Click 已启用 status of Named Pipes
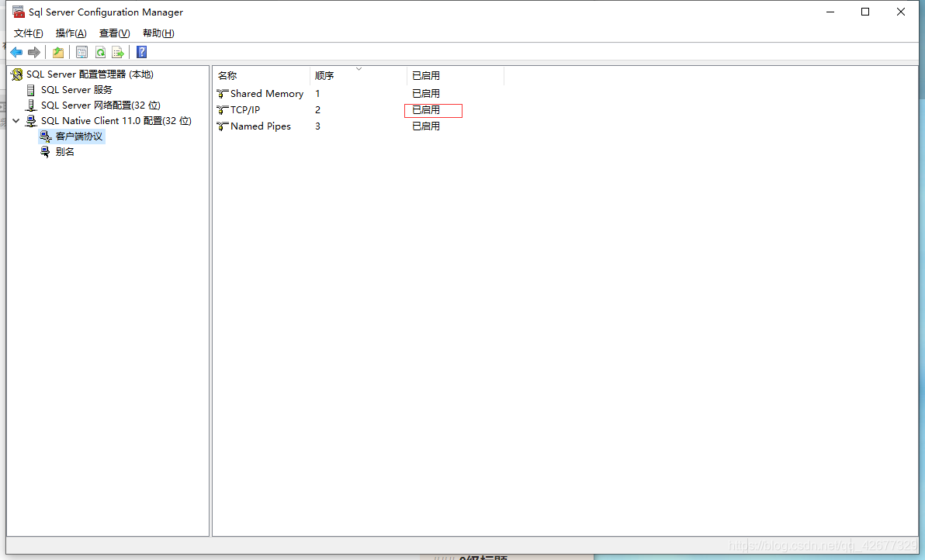Image resolution: width=925 pixels, height=560 pixels. pyautogui.click(x=426, y=126)
